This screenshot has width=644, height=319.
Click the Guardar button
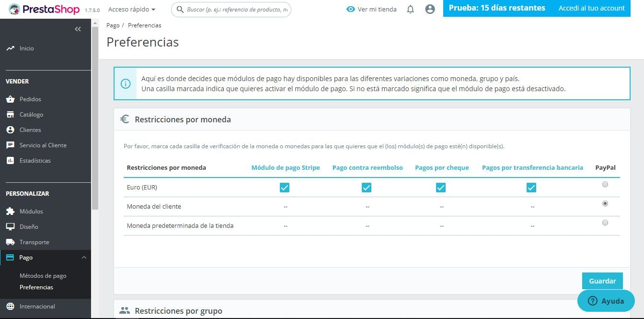point(602,281)
